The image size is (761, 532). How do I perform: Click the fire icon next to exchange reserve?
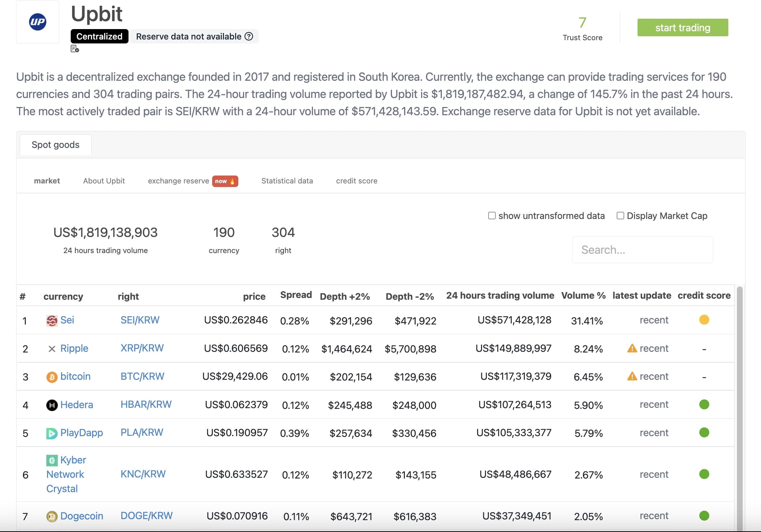click(x=233, y=181)
